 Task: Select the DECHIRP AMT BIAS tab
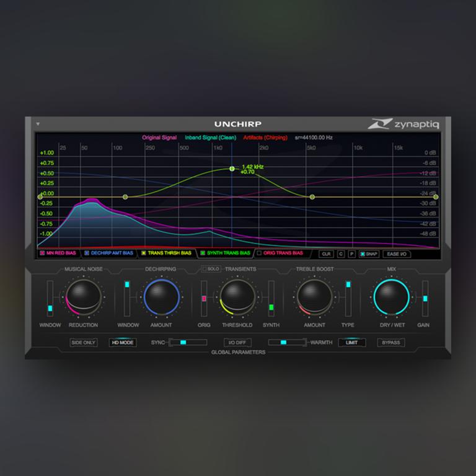[x=109, y=253]
